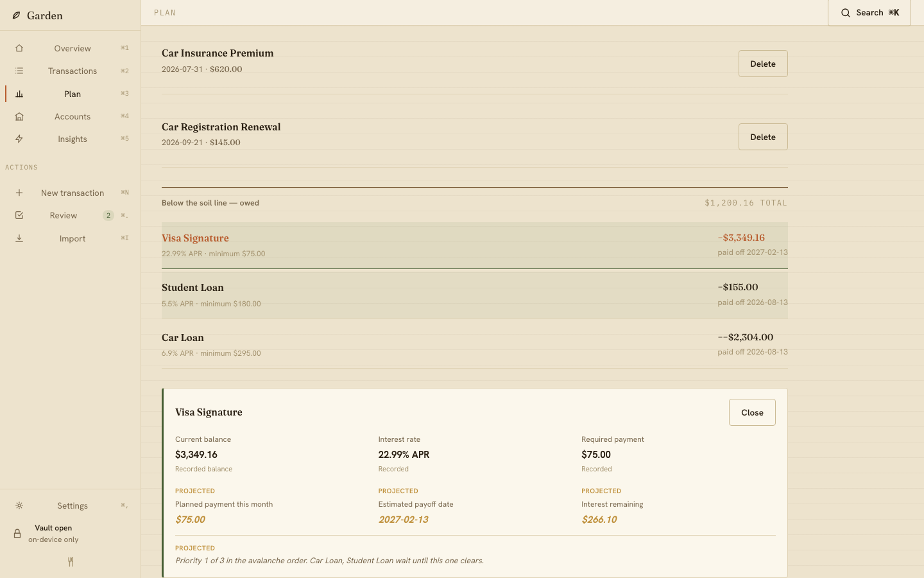
Task: Click the Interest remaining $266.10 value
Action: click(x=599, y=520)
